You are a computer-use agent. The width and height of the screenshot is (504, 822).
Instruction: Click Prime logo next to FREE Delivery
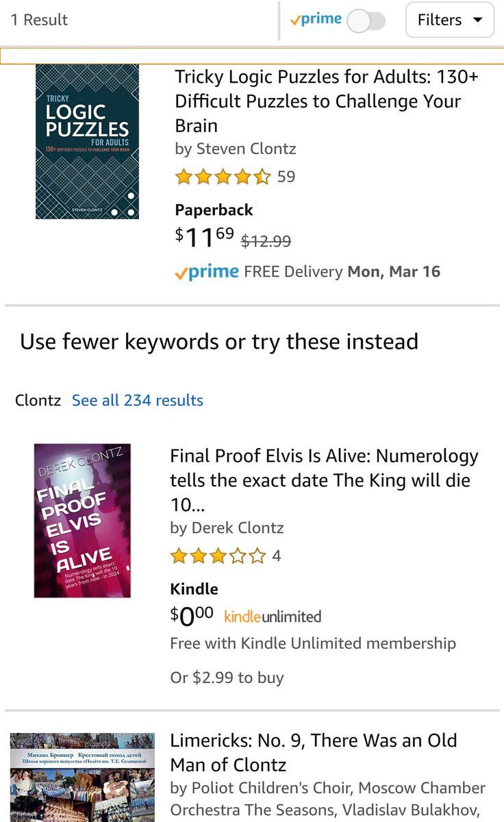click(x=207, y=272)
